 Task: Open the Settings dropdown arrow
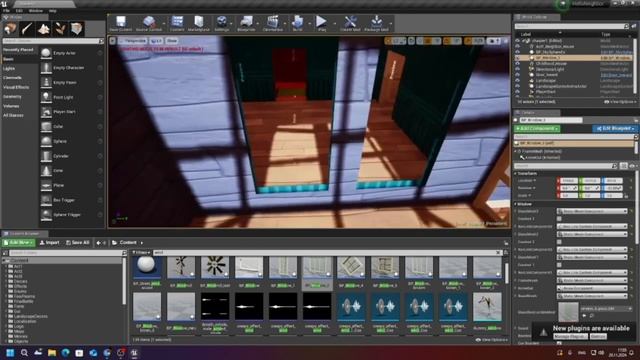point(231,23)
